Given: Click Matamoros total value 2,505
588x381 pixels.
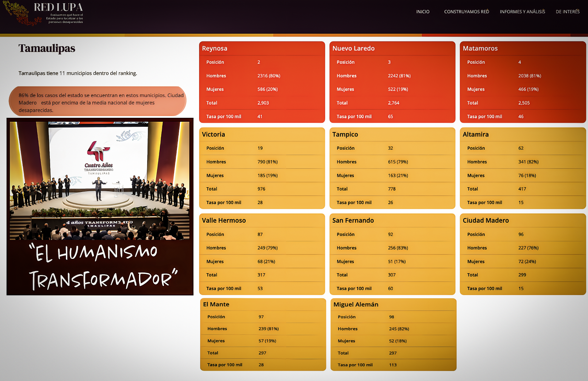Looking at the screenshot, I should pos(524,103).
